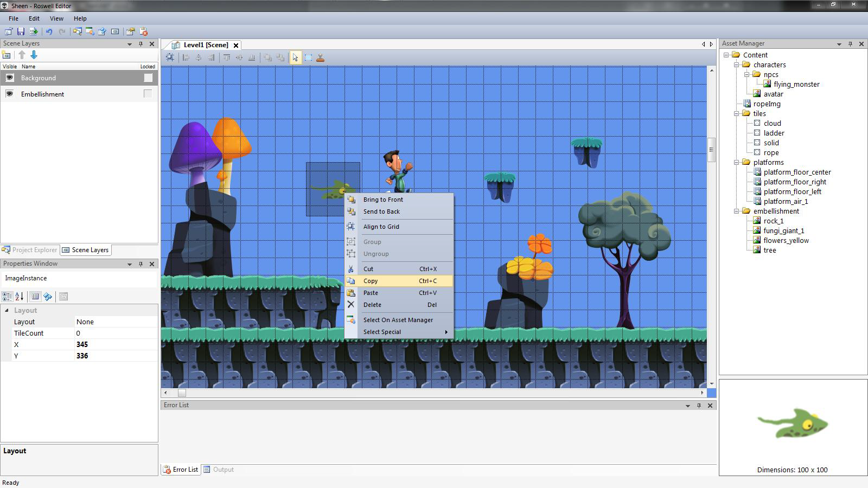Collapse the Content root folder

point(726,55)
